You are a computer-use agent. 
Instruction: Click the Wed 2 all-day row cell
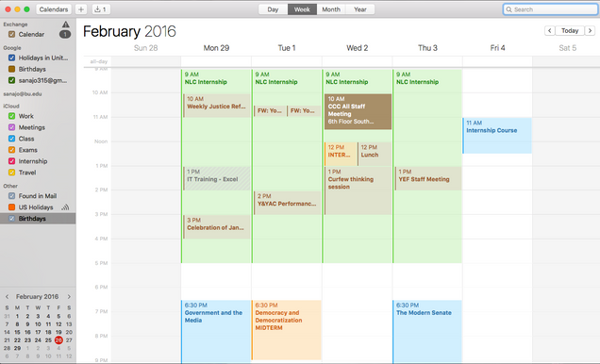point(357,61)
